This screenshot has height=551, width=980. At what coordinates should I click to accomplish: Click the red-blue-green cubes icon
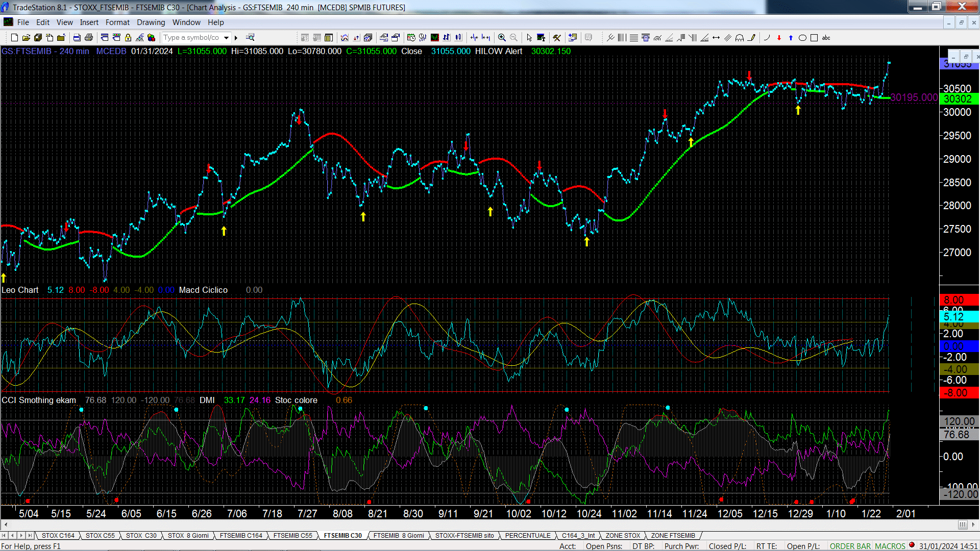151,38
